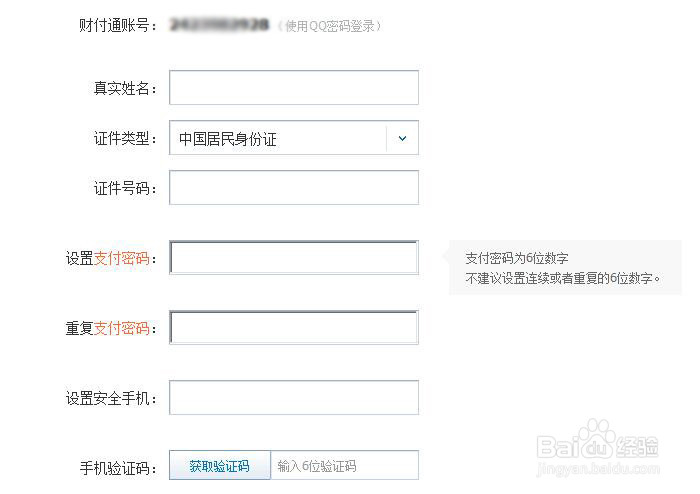
Task: Click the 真实姓名 field label
Action: [x=124, y=88]
